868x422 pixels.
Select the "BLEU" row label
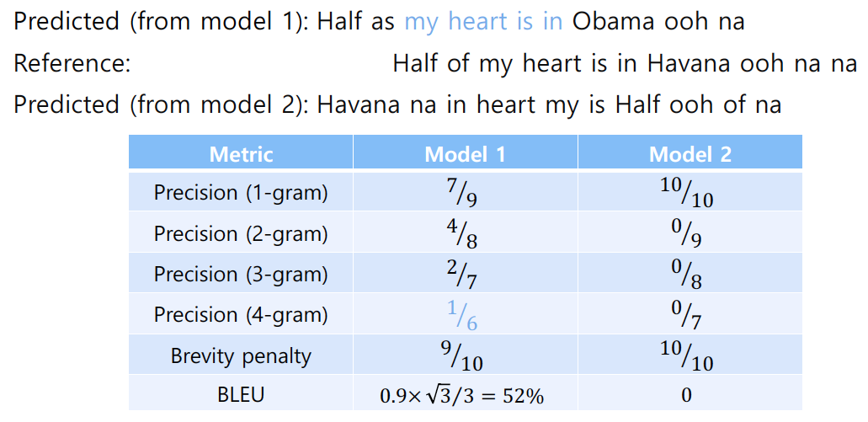click(x=241, y=393)
